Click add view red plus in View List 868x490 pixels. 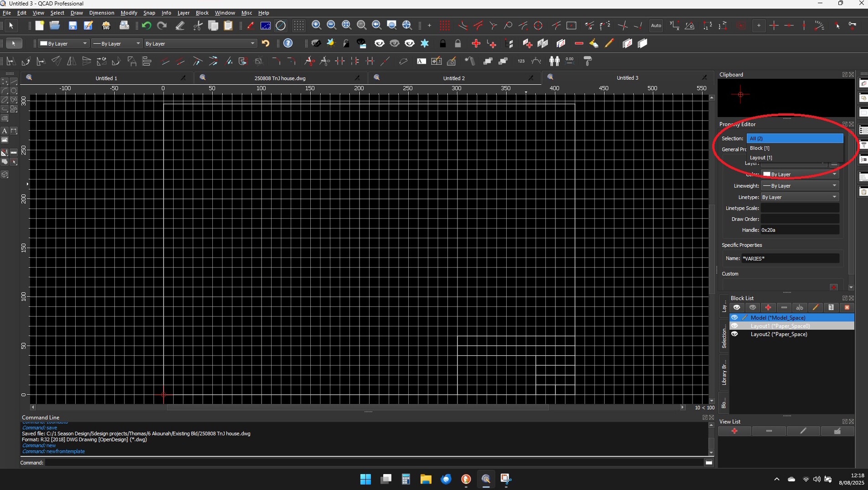tap(734, 431)
